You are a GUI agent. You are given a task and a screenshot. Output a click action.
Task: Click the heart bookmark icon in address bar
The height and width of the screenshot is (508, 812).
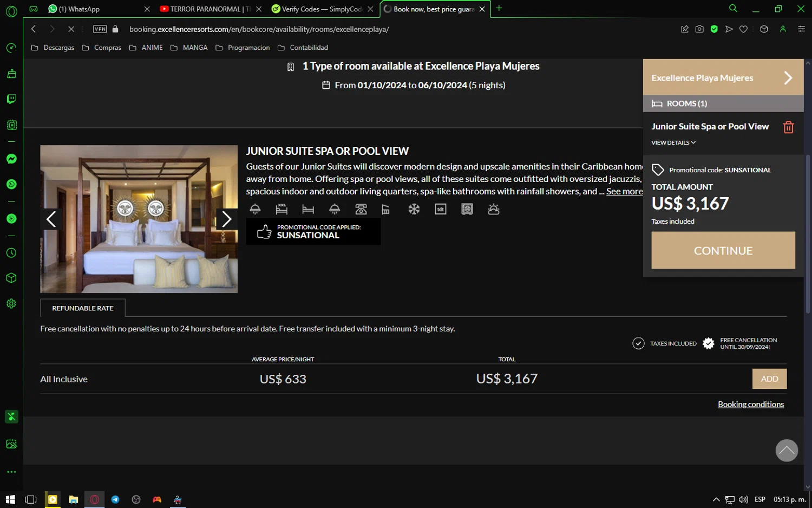[x=743, y=29]
